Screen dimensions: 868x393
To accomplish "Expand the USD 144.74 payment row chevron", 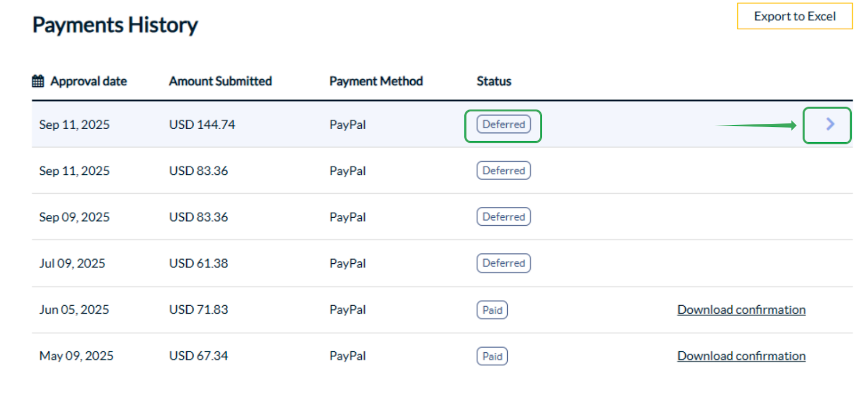I will (829, 124).
